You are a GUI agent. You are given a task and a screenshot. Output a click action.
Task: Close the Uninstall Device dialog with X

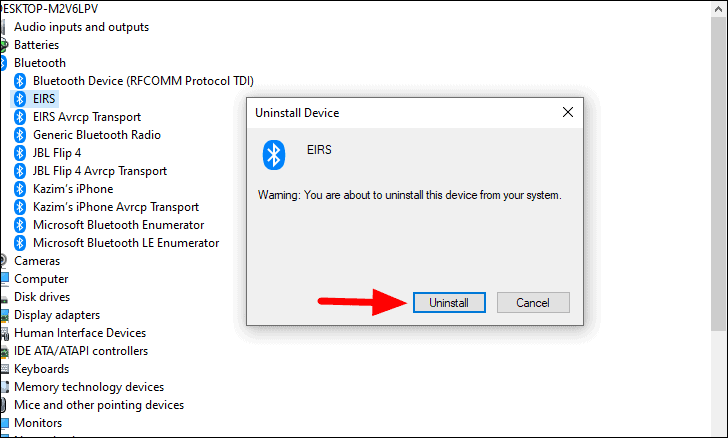coord(567,112)
